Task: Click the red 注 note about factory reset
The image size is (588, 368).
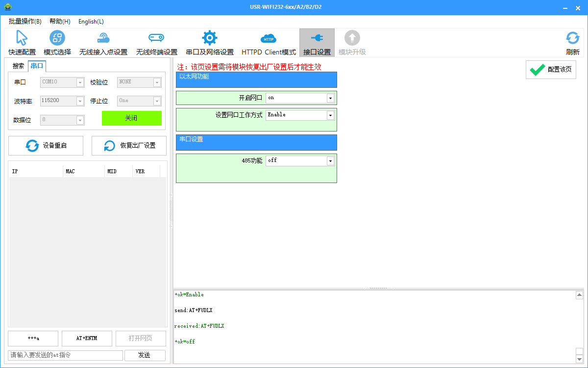Action: 249,67
